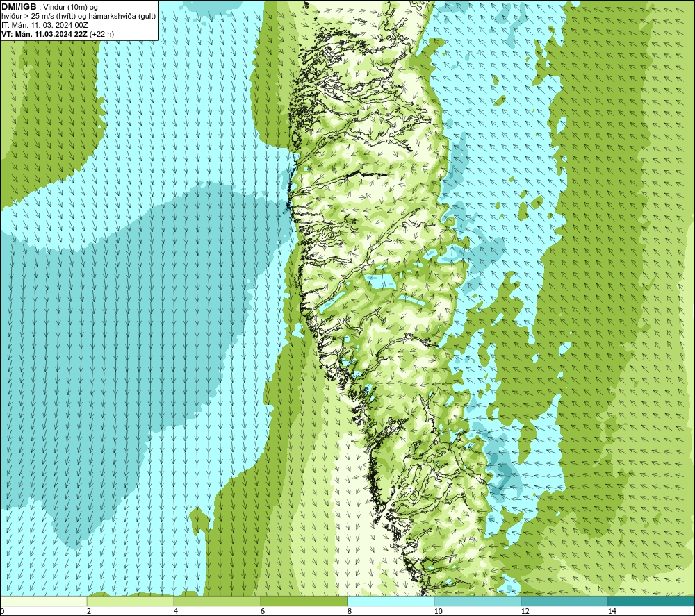
Task: Click the scale label '6'
Action: [263, 611]
